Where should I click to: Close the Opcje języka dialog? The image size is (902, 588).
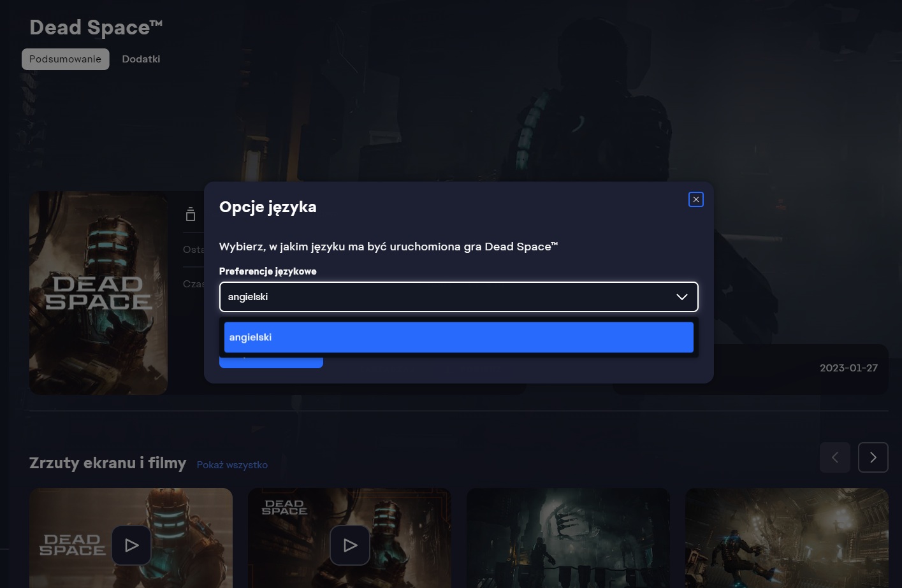coord(695,199)
